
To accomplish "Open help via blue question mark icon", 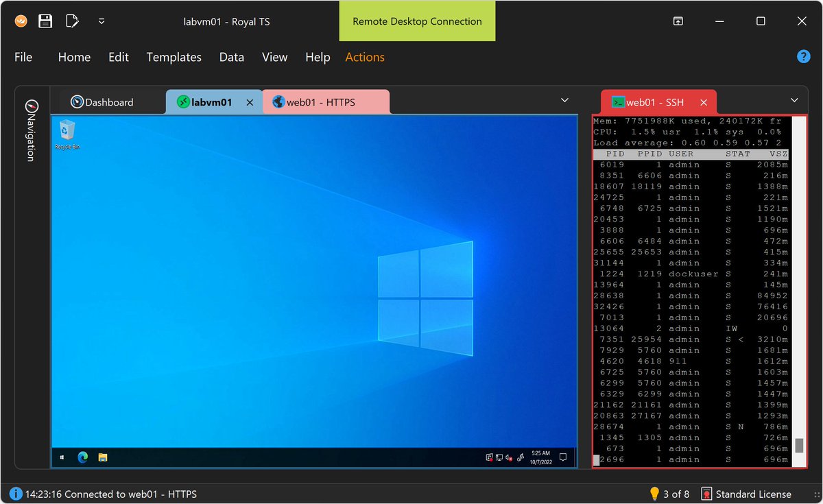I will [804, 57].
